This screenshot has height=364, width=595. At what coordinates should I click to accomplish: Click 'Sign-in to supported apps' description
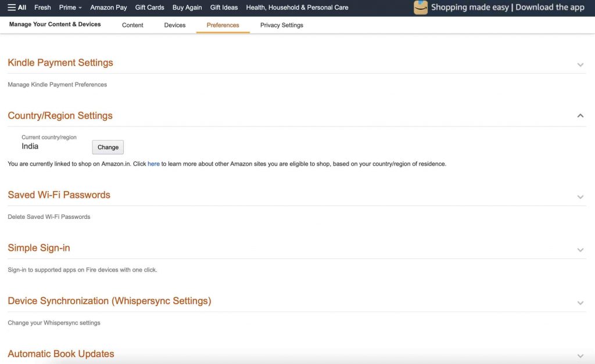[83, 270]
